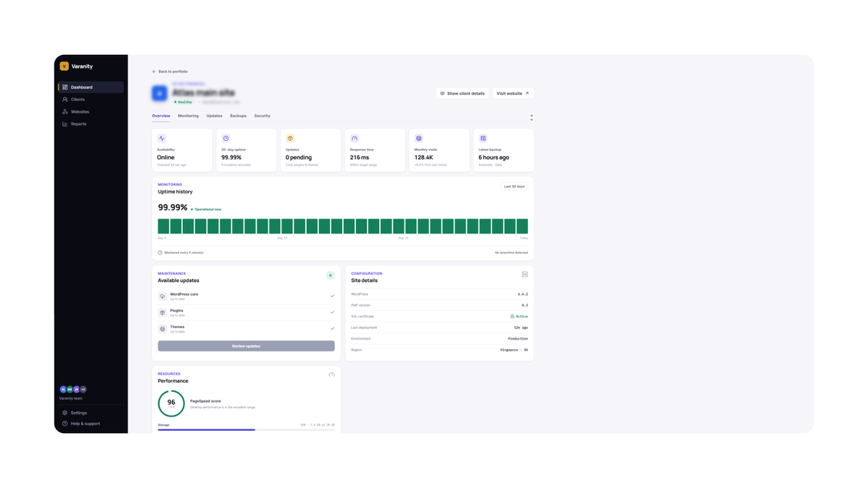Switch to the Security tab
This screenshot has height=488, width=868.
click(262, 116)
